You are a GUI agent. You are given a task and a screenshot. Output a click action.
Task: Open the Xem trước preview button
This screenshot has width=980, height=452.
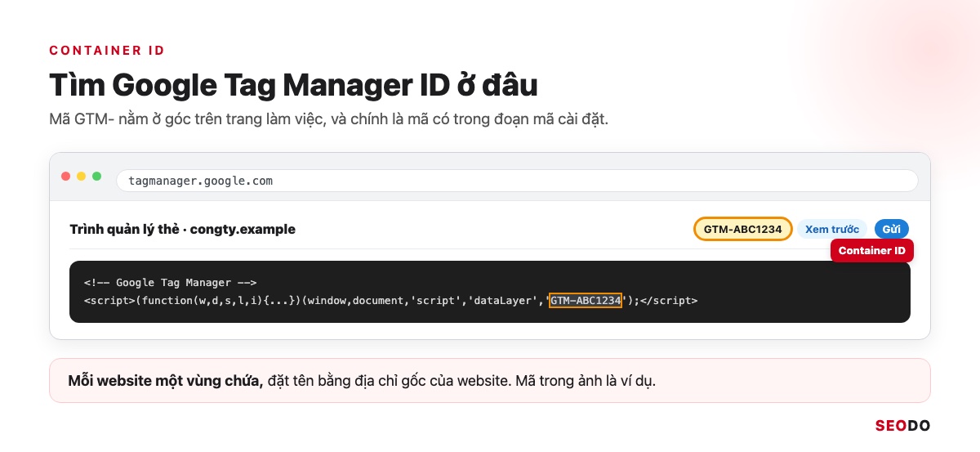coord(832,230)
